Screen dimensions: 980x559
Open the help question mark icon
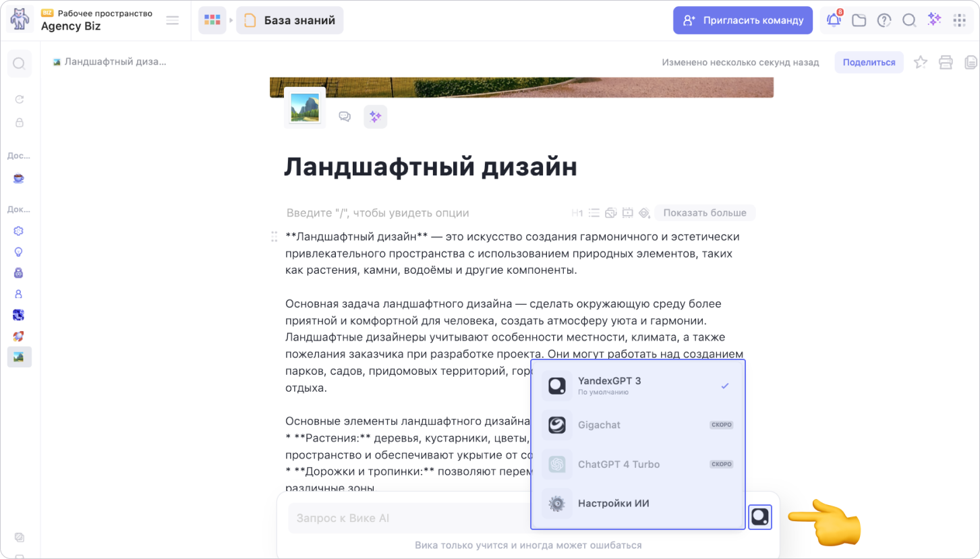(x=884, y=20)
